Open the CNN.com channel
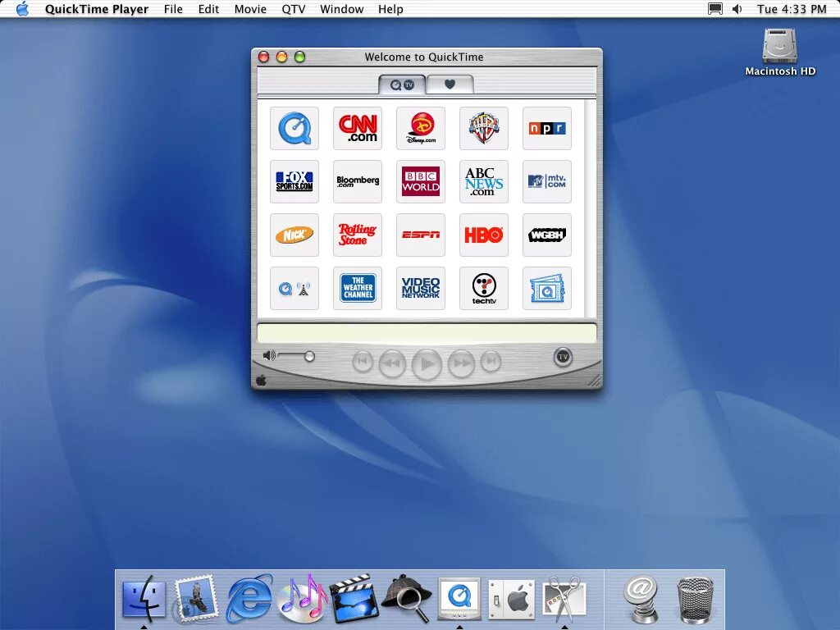840x630 pixels. coord(358,129)
